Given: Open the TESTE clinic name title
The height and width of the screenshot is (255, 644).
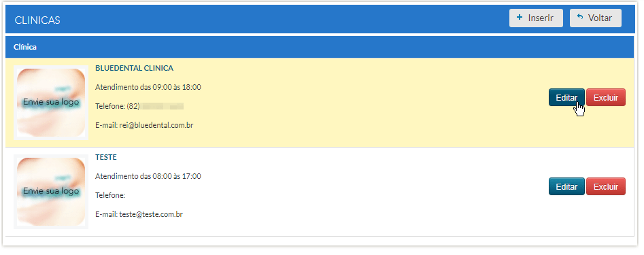Looking at the screenshot, I should tap(106, 157).
